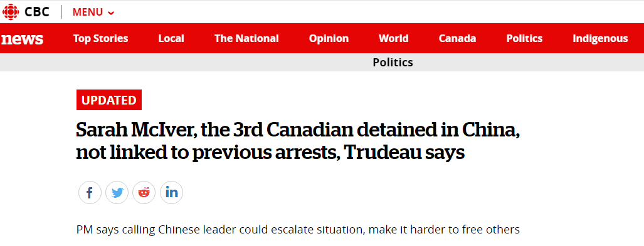The image size is (644, 246).
Task: Click the chevron next to MENU
Action: coord(111,13)
